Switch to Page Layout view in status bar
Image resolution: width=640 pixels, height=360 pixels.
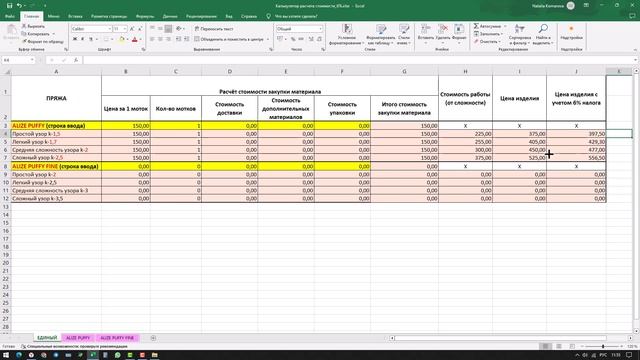(x=559, y=346)
